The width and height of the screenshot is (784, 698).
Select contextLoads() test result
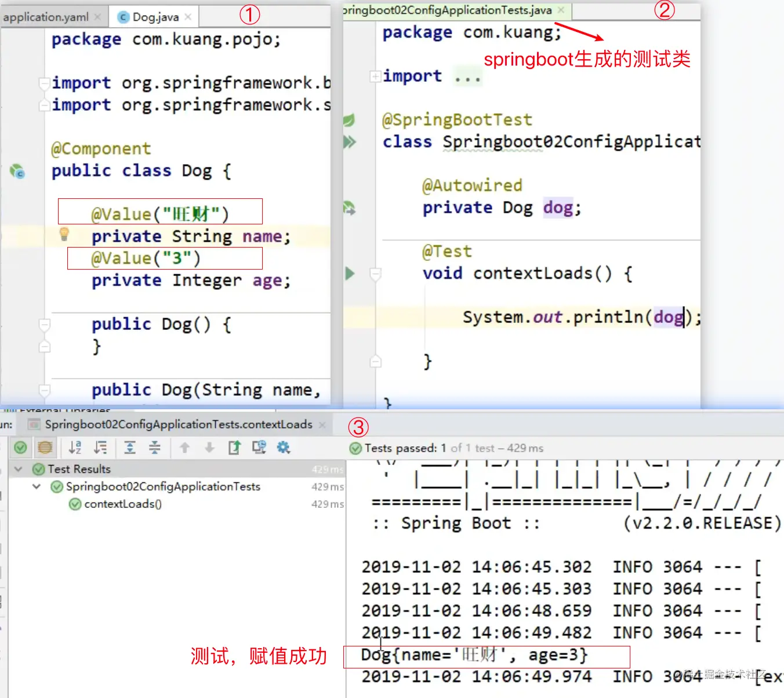click(123, 504)
